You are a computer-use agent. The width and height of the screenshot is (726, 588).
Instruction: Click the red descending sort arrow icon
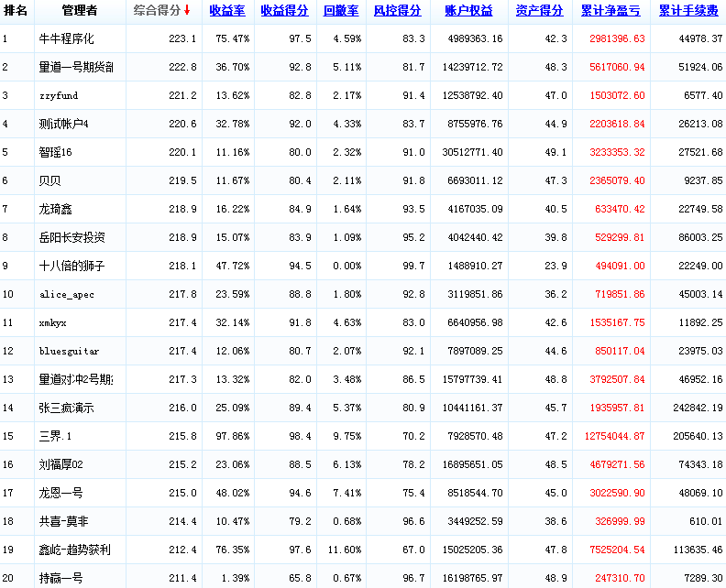187,11
